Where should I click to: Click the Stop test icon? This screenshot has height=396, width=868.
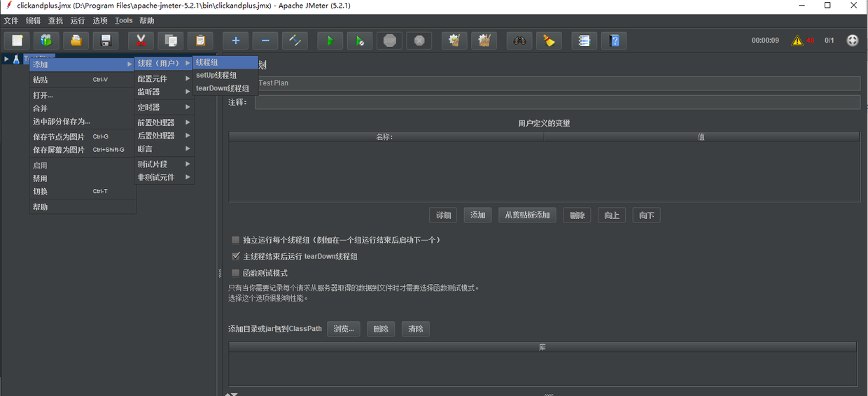tap(389, 41)
